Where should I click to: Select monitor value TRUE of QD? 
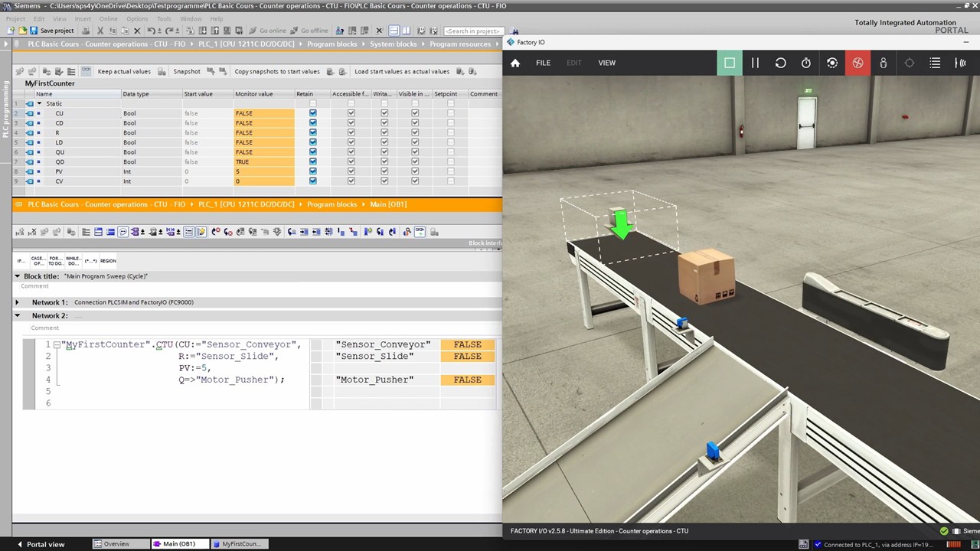point(264,161)
